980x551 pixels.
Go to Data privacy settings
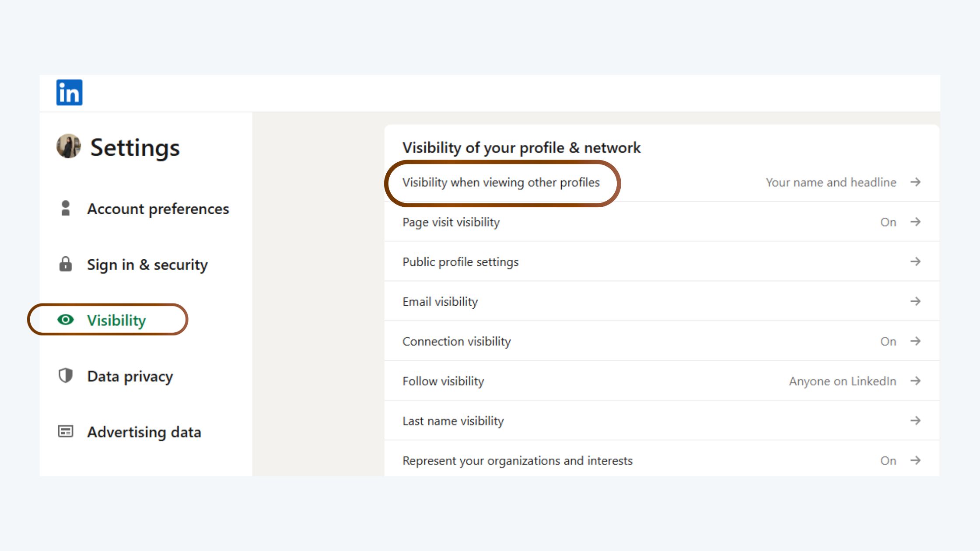(x=130, y=377)
